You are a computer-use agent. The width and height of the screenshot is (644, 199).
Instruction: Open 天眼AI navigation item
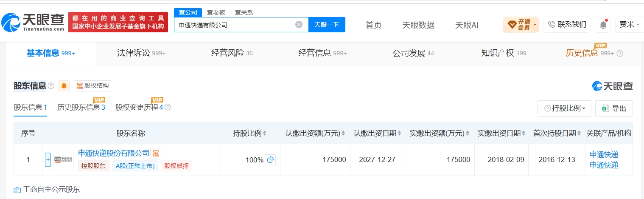467,25
